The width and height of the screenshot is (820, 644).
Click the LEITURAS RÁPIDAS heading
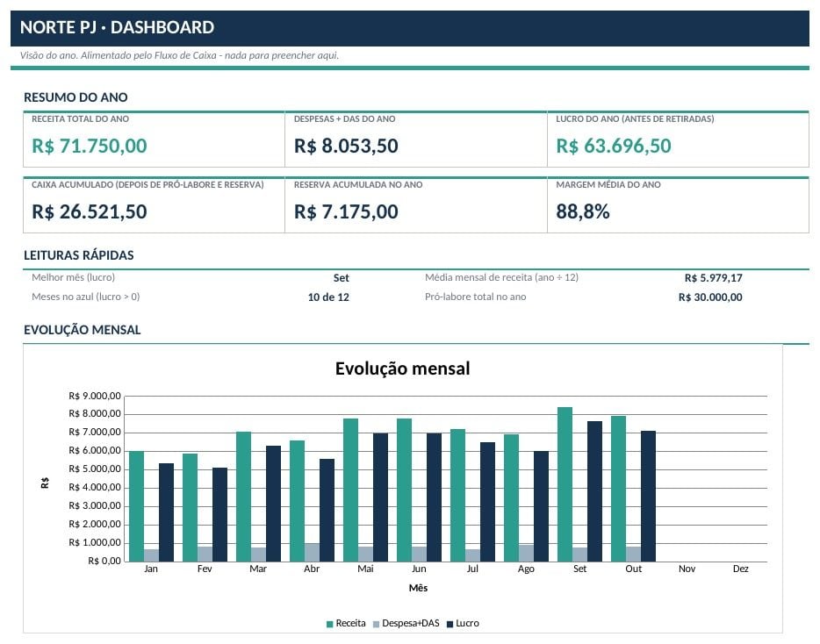tap(78, 255)
